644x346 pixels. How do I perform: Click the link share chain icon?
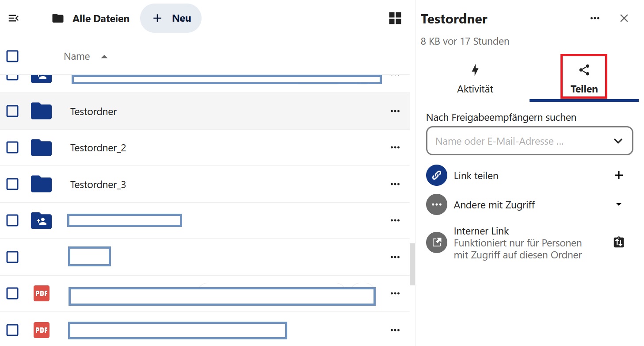coord(437,176)
